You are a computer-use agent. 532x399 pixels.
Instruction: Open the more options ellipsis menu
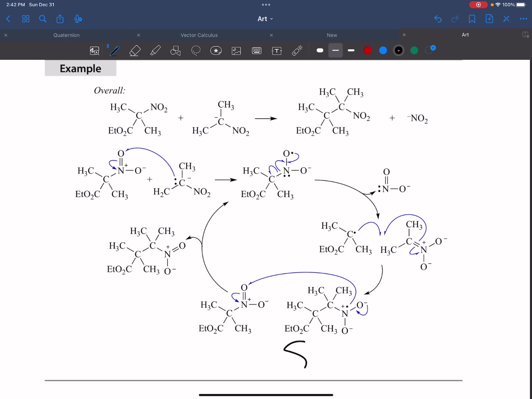(x=524, y=19)
